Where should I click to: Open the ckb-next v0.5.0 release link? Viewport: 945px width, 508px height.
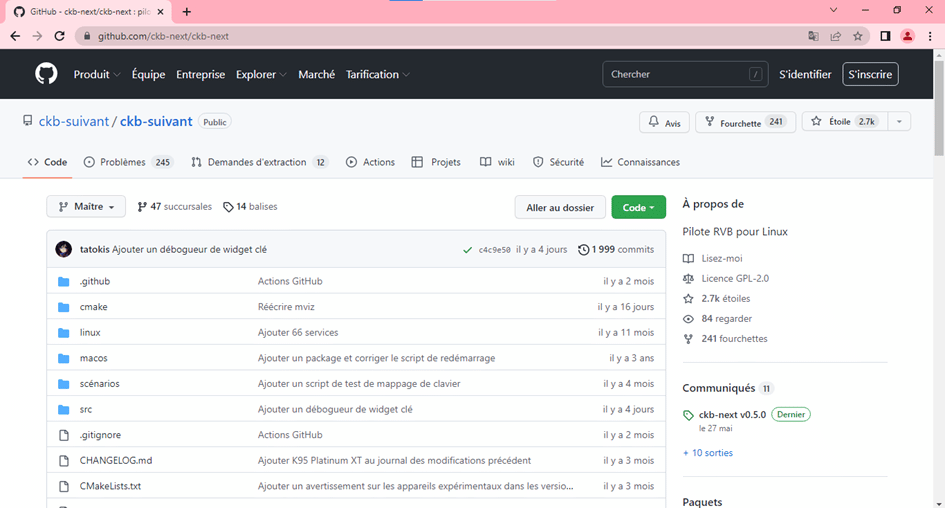tap(732, 414)
